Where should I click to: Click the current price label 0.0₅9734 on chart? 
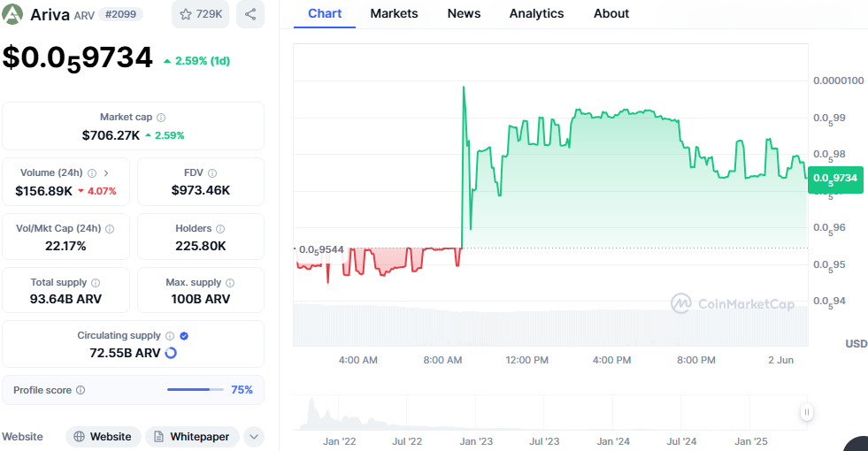pos(835,179)
